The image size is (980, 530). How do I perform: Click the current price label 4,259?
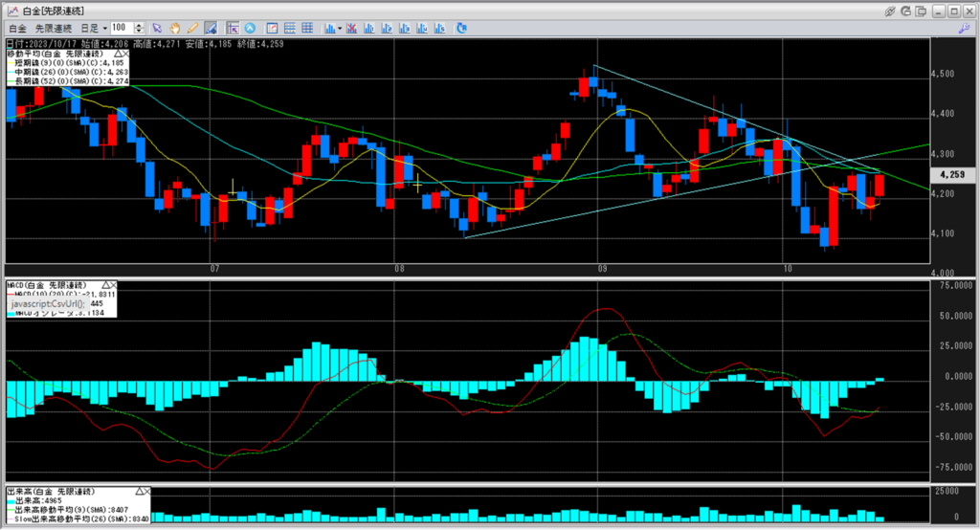[952, 175]
